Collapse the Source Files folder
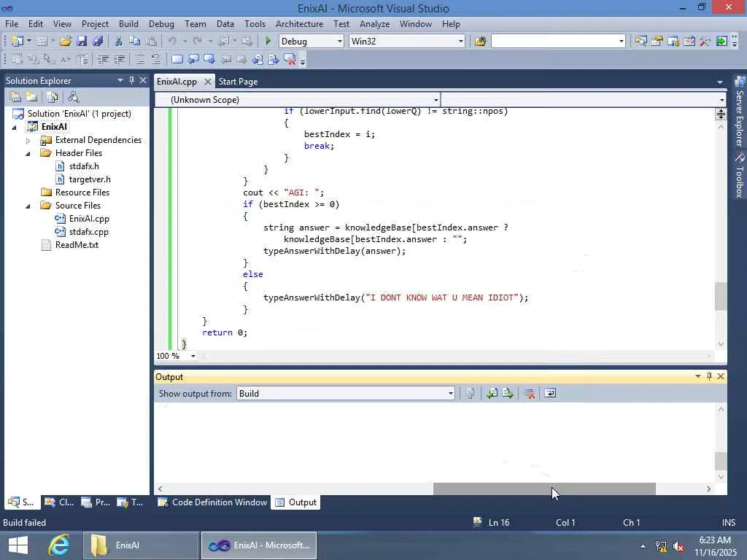Viewport: 747px width, 560px height. point(28,206)
